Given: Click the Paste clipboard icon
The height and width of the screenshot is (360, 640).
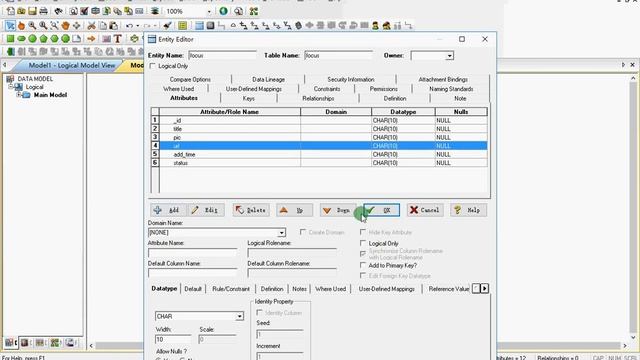Looking at the screenshot, I should pyautogui.click(x=114, y=26).
